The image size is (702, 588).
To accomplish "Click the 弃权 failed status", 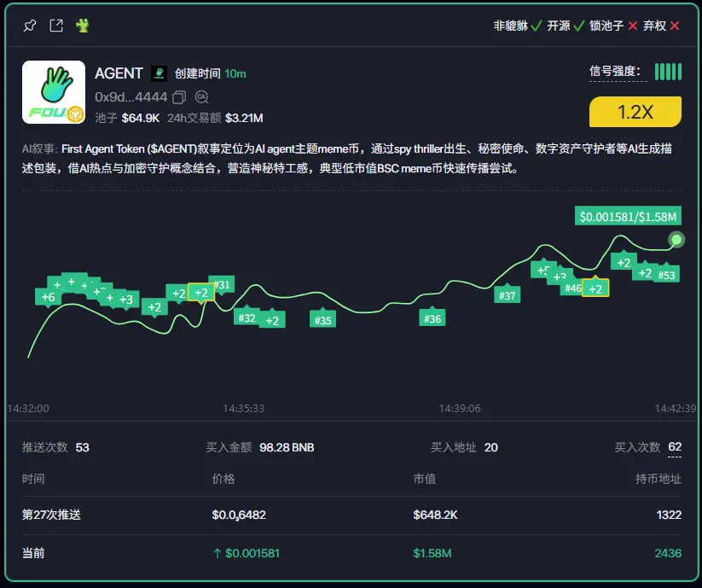I will 661,26.
